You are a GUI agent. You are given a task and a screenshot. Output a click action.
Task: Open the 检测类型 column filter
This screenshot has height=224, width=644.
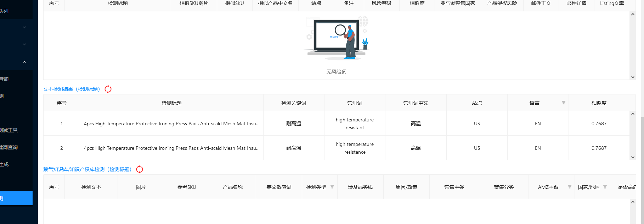click(x=332, y=187)
